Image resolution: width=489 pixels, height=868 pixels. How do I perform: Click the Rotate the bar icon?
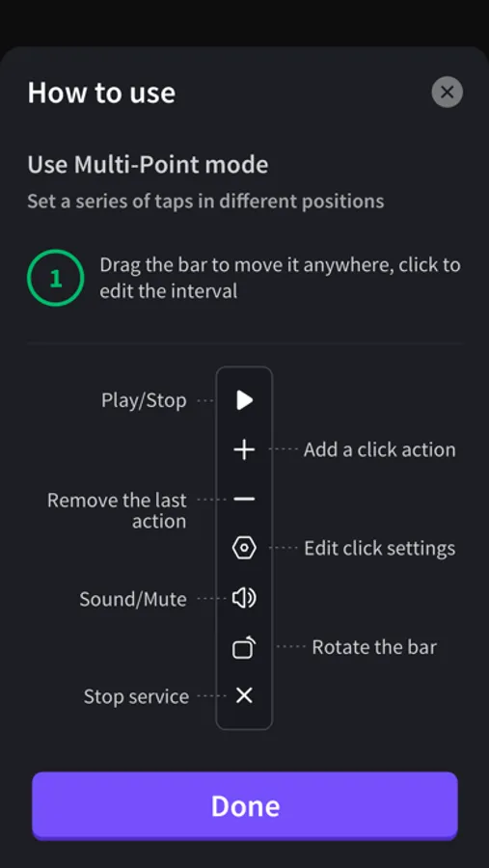point(244,647)
